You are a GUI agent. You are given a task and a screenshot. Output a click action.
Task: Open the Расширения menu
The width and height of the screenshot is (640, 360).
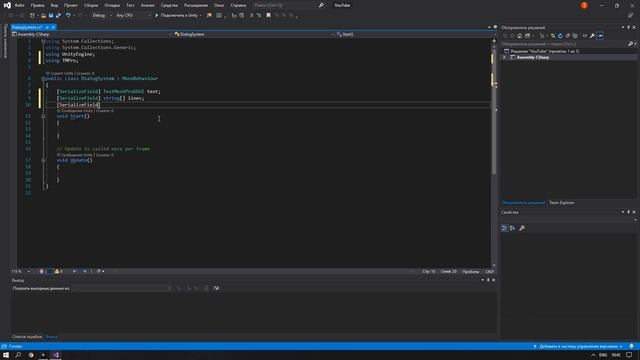pos(196,5)
